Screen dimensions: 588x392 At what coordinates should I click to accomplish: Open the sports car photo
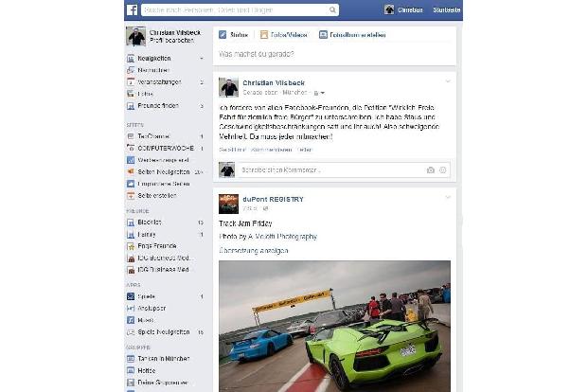click(x=334, y=326)
